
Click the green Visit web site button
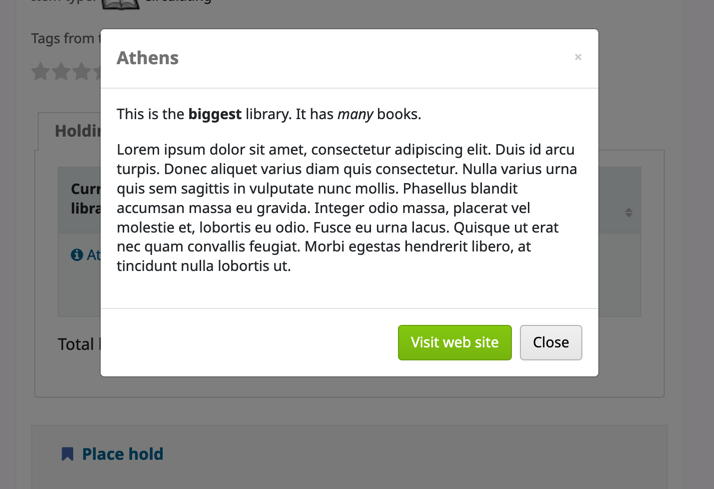click(454, 342)
